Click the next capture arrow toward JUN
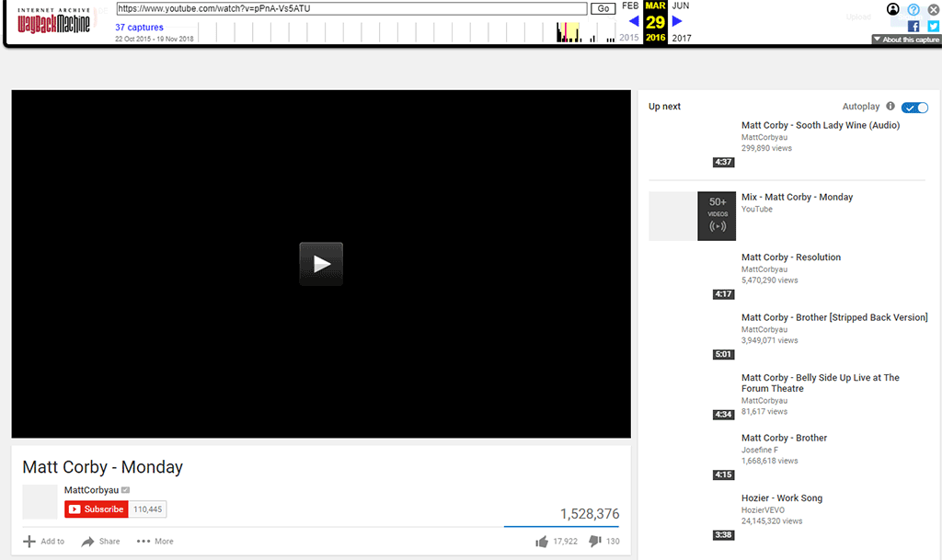 pos(676,20)
